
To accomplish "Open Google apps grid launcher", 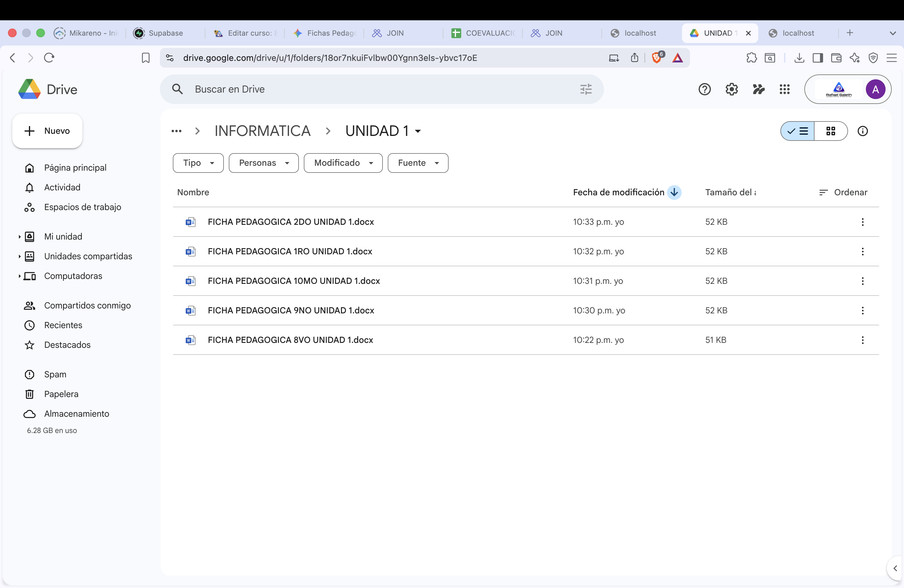I will tap(784, 89).
